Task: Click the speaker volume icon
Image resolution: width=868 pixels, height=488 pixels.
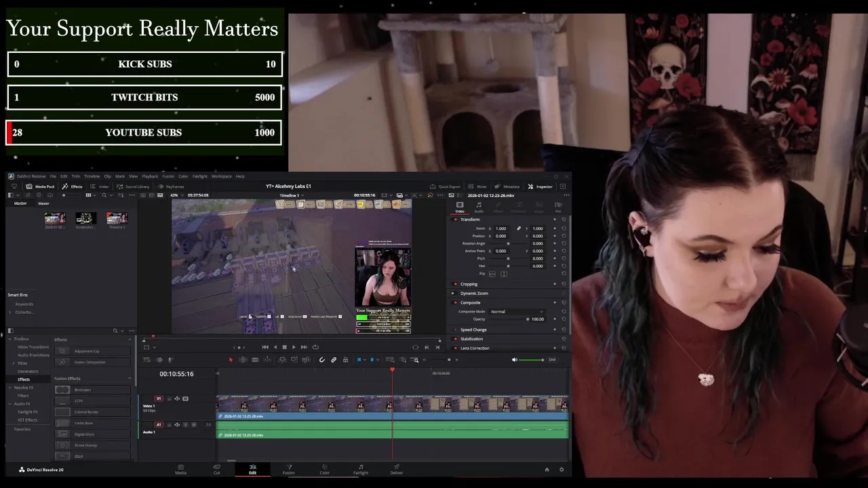Action: click(514, 360)
